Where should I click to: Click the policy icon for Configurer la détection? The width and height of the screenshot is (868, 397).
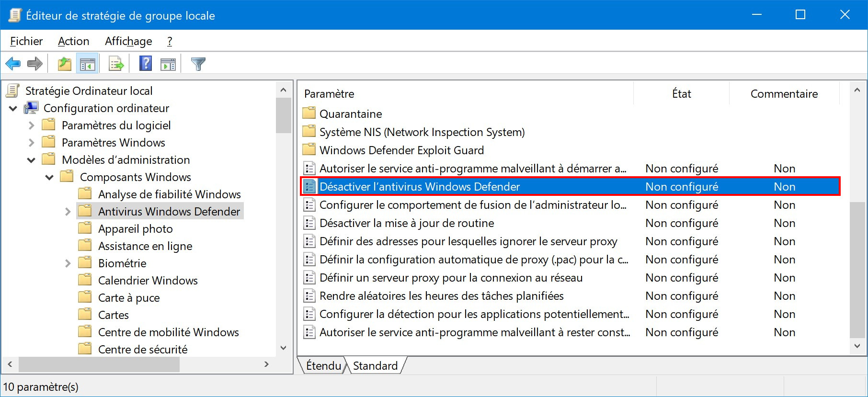coord(309,314)
